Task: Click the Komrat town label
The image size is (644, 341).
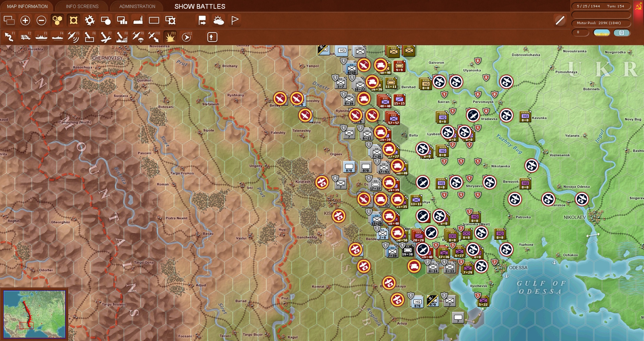Action: (318, 287)
